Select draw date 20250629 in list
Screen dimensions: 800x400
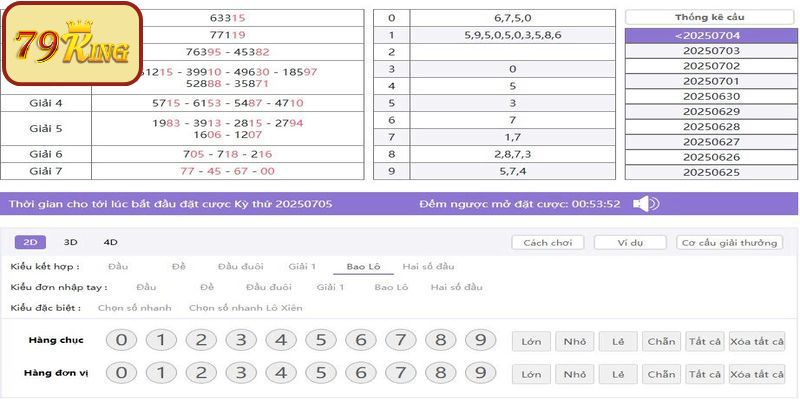click(x=711, y=112)
